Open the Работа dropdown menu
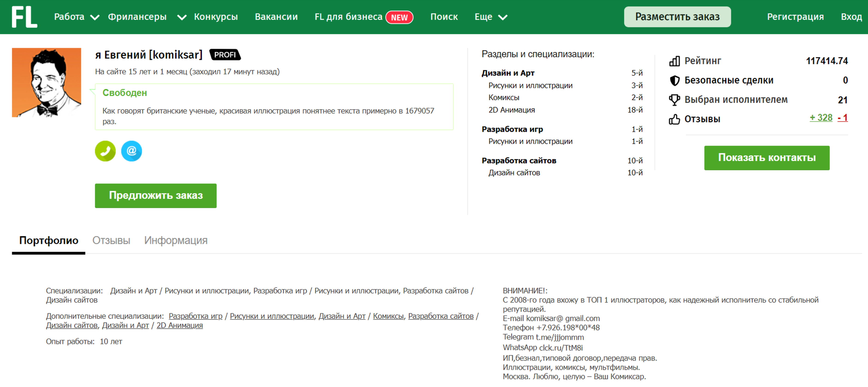Image resolution: width=868 pixels, height=387 pixels. (77, 17)
